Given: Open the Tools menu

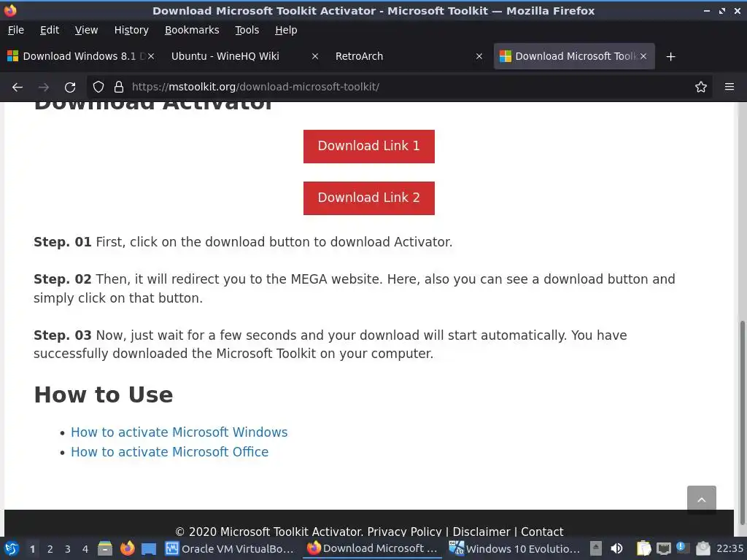Looking at the screenshot, I should click(x=247, y=30).
